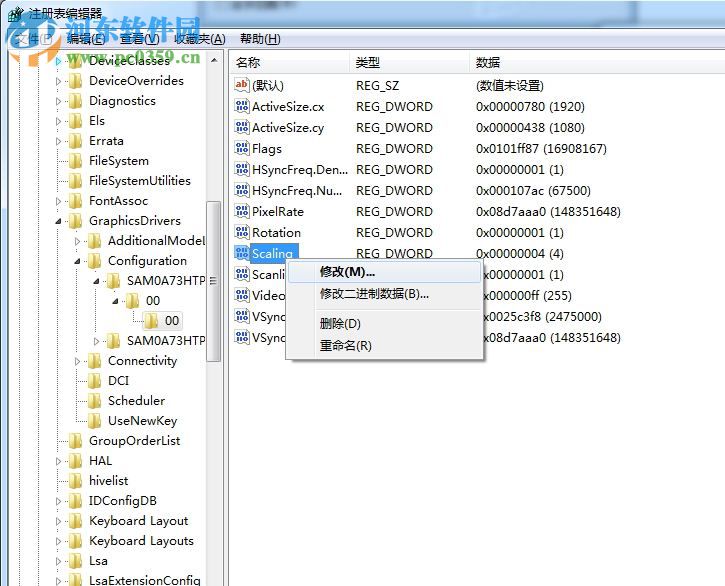Click the Lsa folder icon
Viewport: 725px width, 586px height.
[75, 561]
